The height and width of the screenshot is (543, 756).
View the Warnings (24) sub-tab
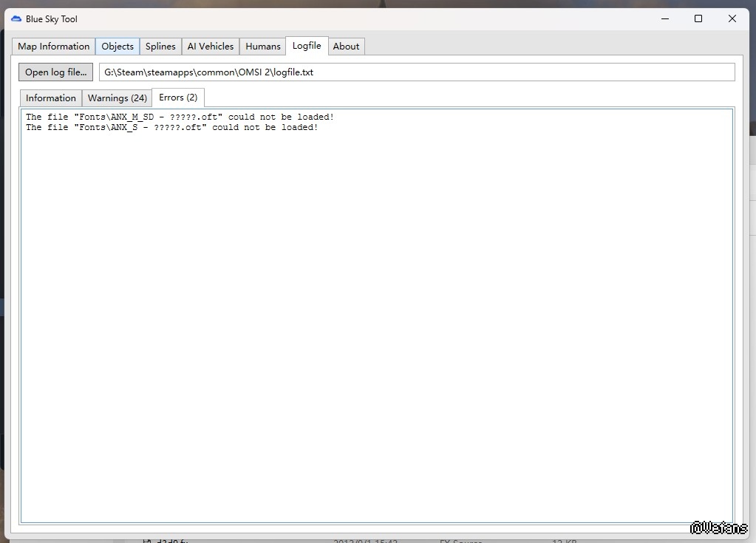point(118,98)
